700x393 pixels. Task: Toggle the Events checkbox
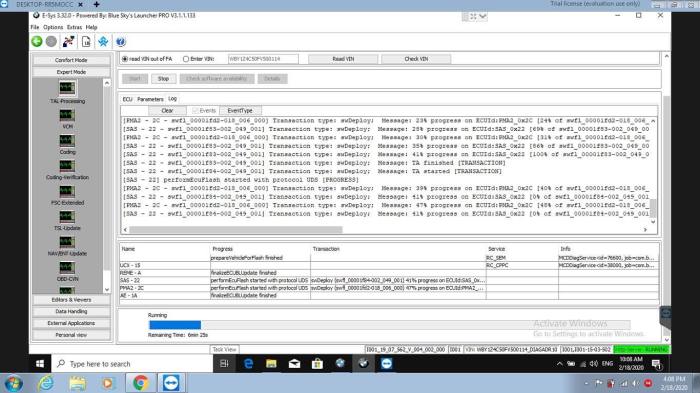195,110
